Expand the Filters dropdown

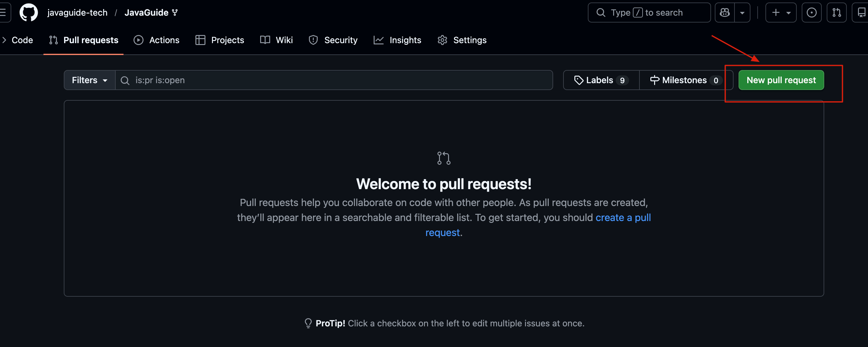(90, 80)
